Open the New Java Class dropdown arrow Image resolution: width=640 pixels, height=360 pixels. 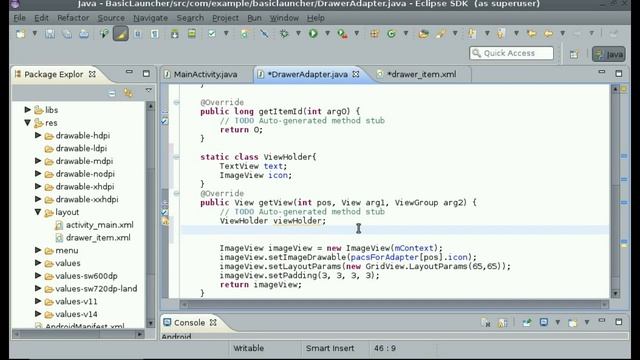coord(405,33)
